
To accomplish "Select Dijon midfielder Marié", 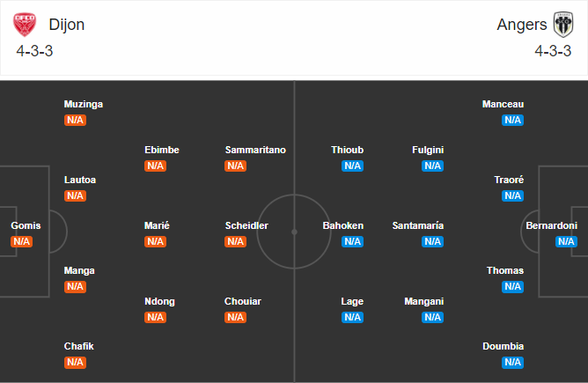I will (157, 225).
